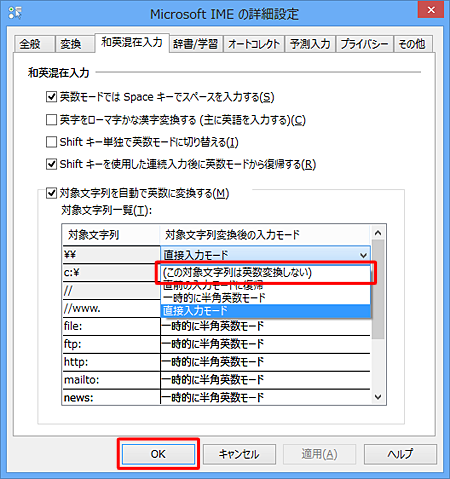Choose (この対象文字列は英数変換しない) option
The width and height of the screenshot is (450, 479).
(266, 273)
